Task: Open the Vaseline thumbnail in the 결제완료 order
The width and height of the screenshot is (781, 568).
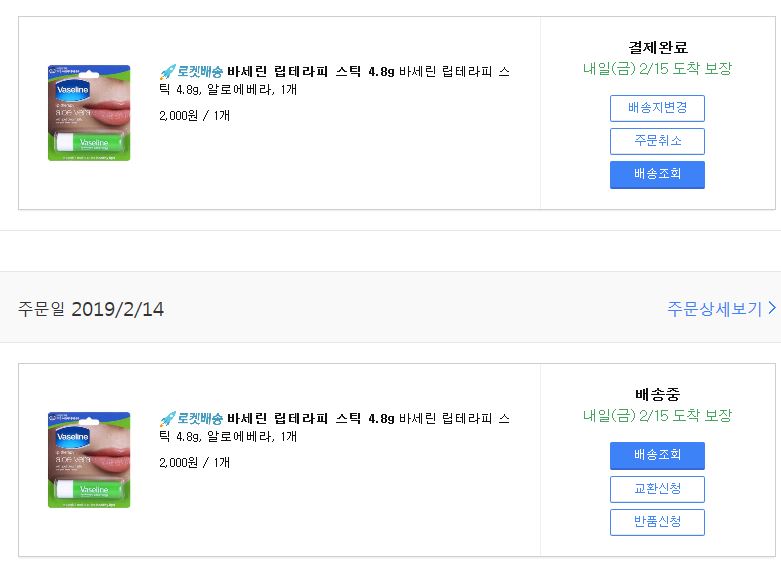Action: click(x=89, y=112)
